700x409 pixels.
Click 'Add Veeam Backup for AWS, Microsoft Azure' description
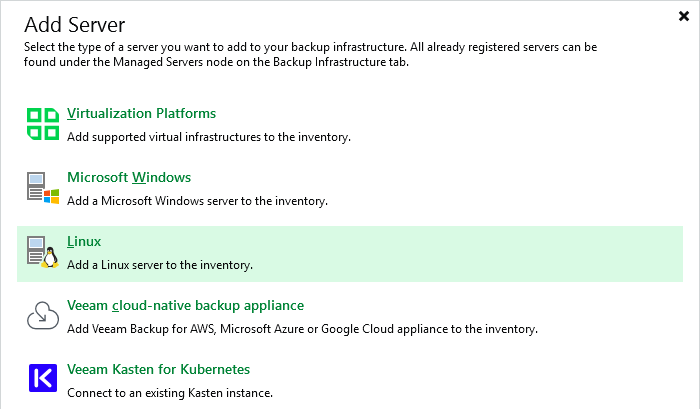302,329
